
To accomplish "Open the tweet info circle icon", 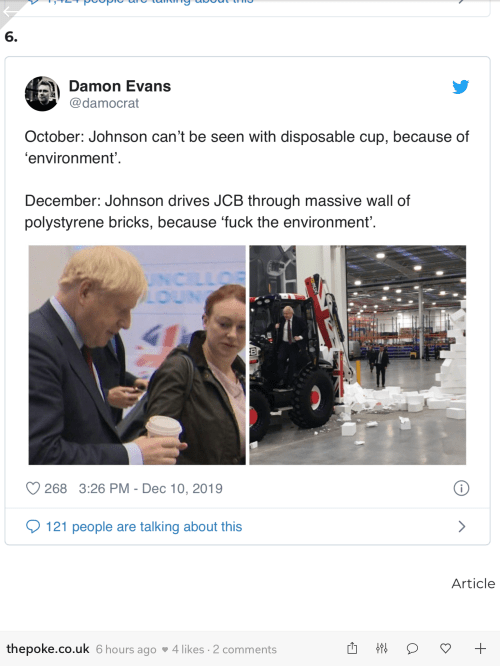I will pyautogui.click(x=461, y=488).
